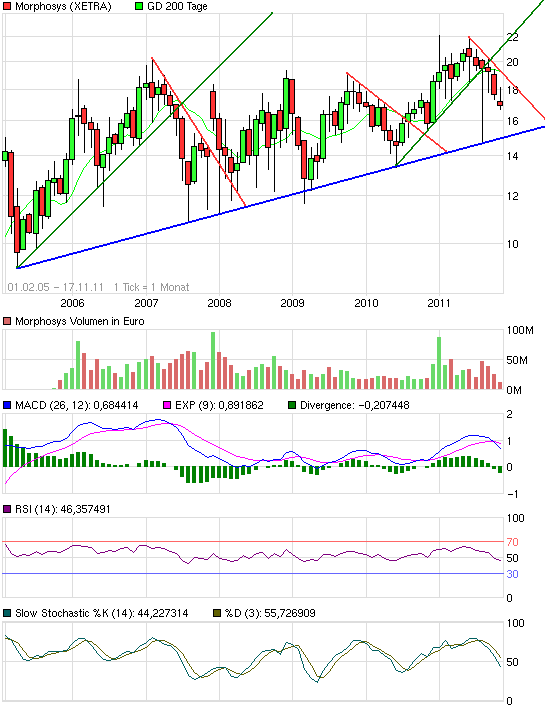This screenshot has height=710, width=545.
Task: Click the teal Slow Stochastic %K square
Action: point(7,614)
